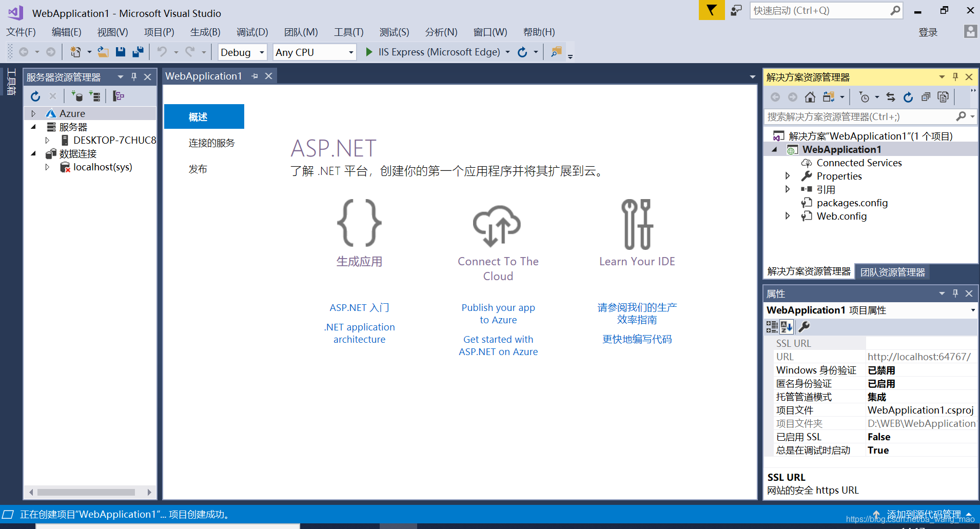Click the open file toolbar icon
980x529 pixels.
(x=103, y=52)
